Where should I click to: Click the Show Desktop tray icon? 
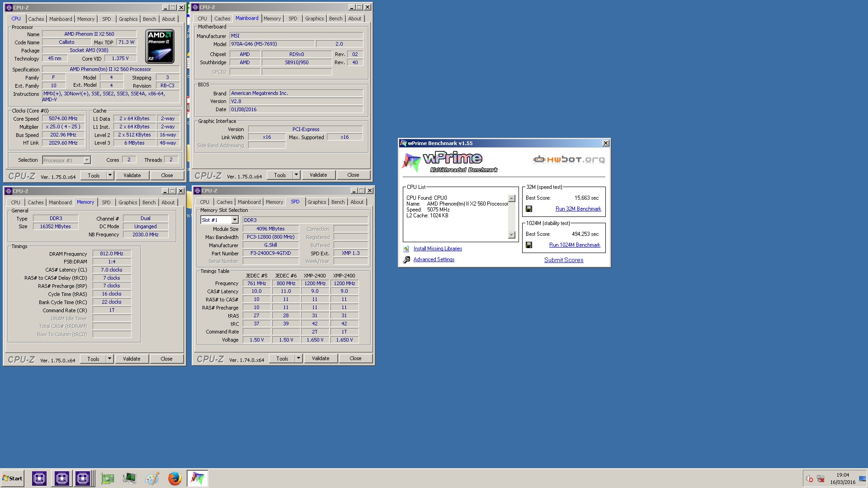[x=863, y=479]
